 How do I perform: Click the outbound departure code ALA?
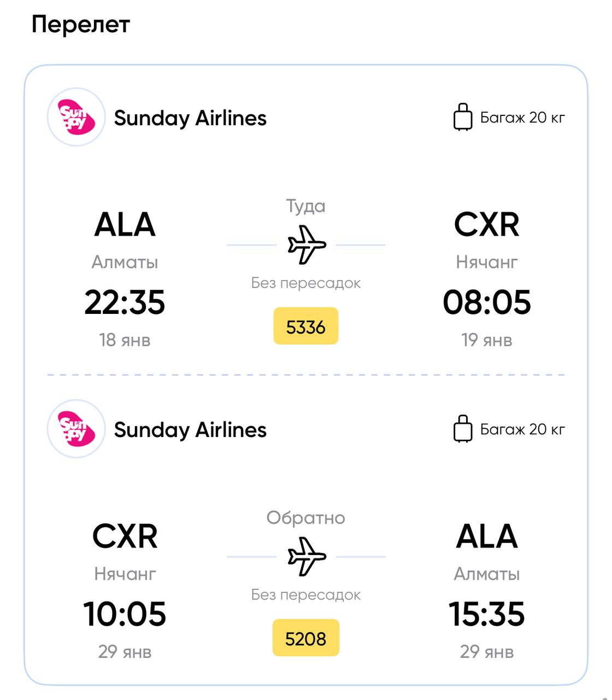125,225
